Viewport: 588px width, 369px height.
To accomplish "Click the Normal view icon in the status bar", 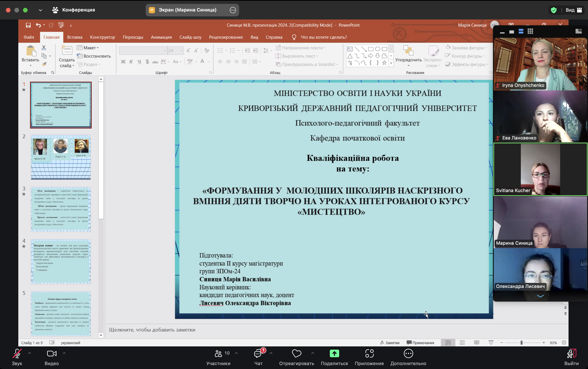I will (x=448, y=343).
